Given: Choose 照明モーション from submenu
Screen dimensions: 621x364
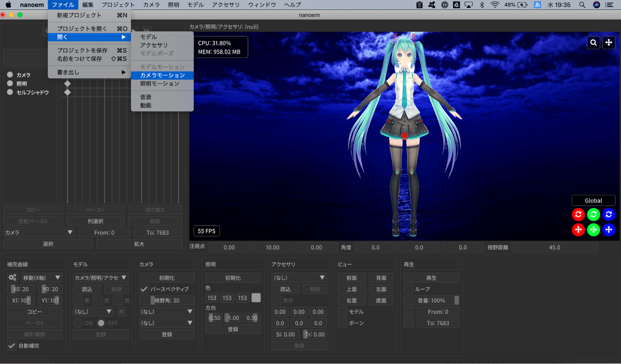Looking at the screenshot, I should (x=162, y=84).
